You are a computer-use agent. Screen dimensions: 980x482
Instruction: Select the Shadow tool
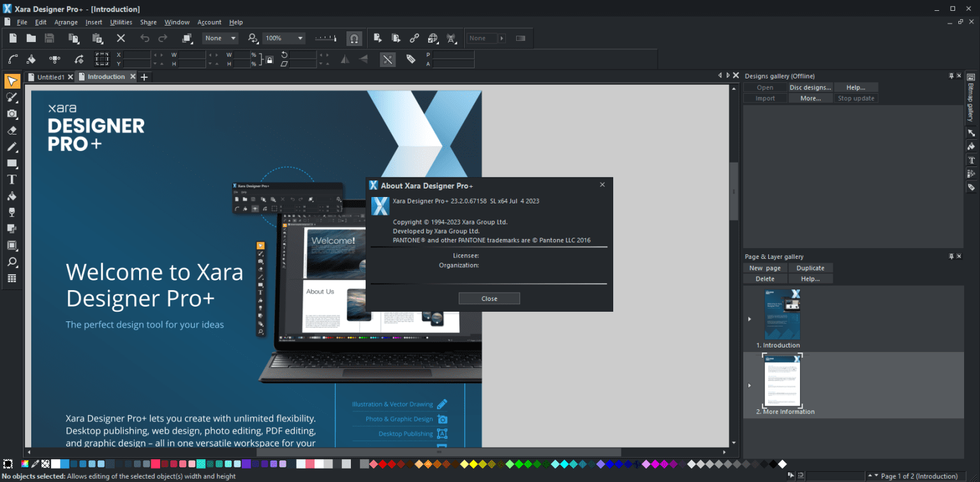tap(11, 229)
